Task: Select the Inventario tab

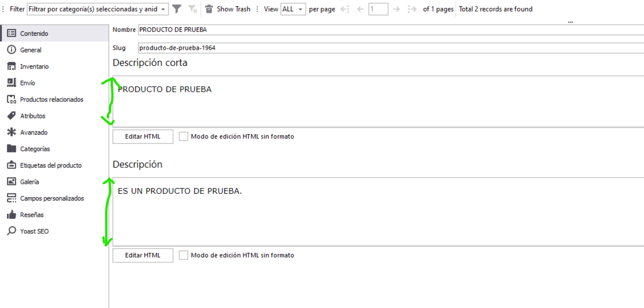Action: point(34,66)
